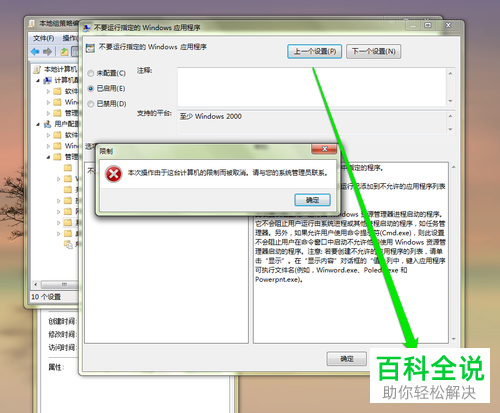The image size is (500, 413).
Task: Click the 访问时间 label in the rear window
Action: pyautogui.click(x=63, y=348)
